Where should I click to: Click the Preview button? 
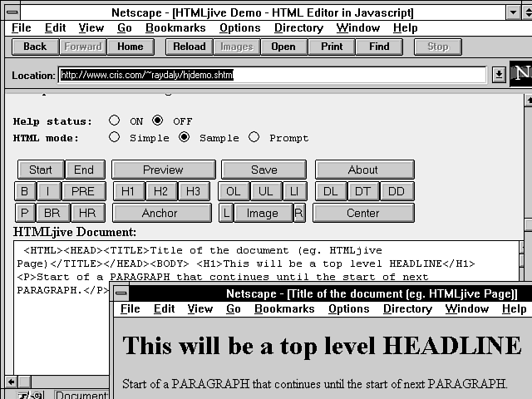163,170
